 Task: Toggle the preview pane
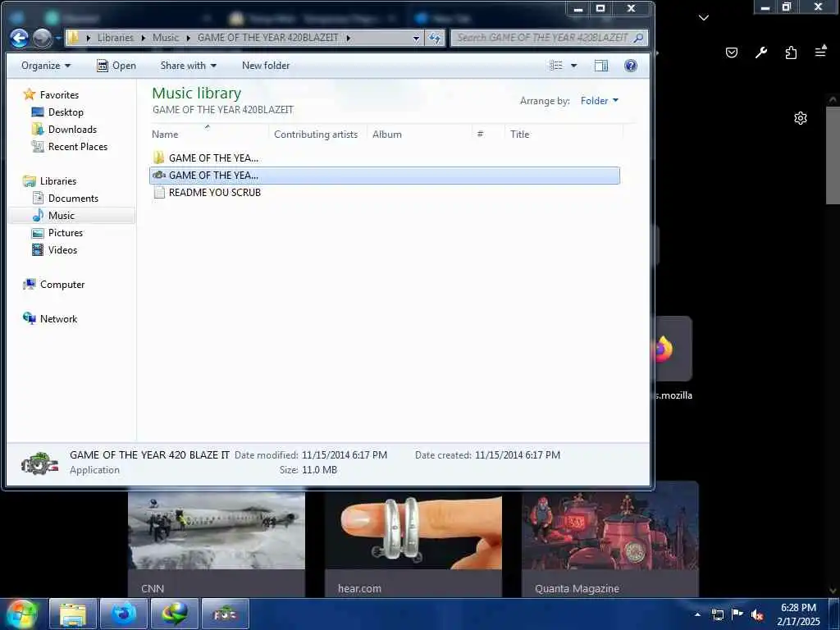601,66
